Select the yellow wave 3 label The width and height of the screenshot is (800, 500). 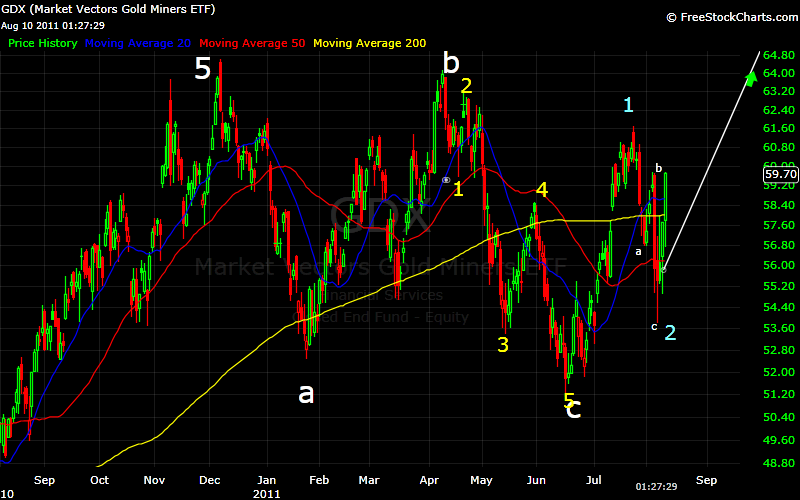[503, 345]
